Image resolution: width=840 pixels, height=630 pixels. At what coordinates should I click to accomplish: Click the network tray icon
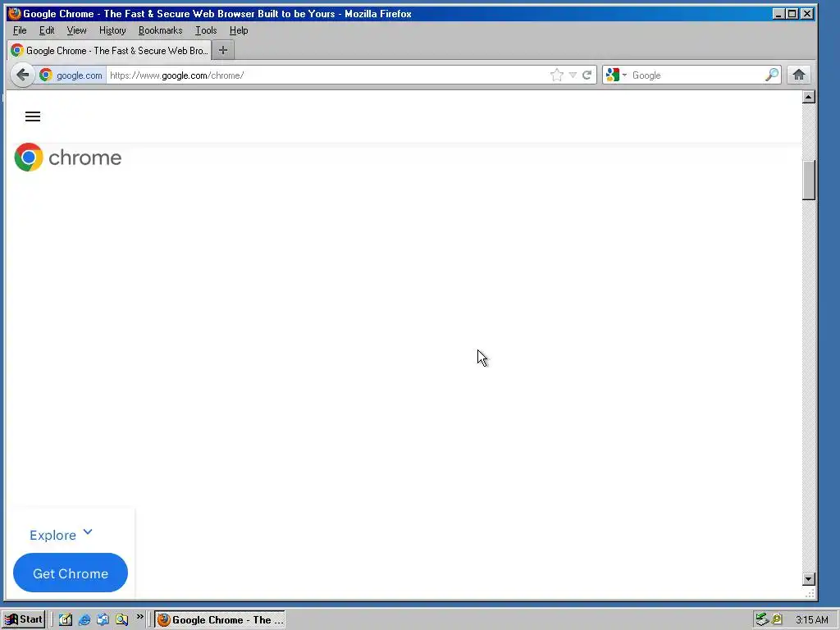tap(762, 620)
